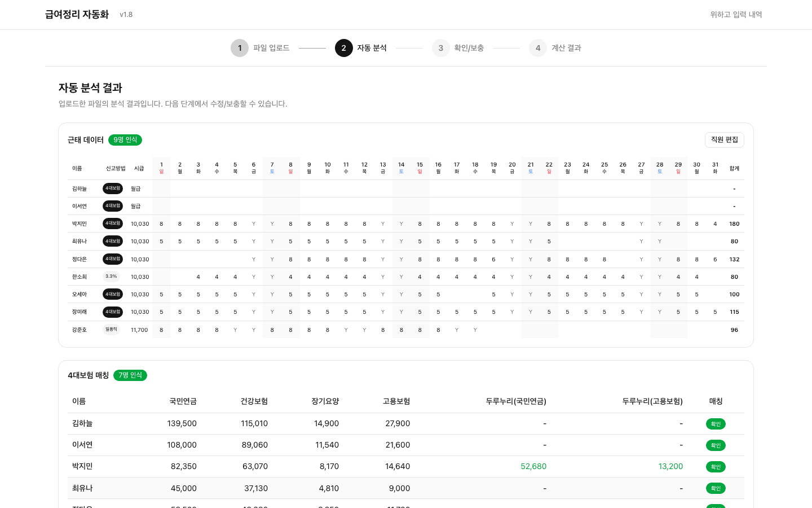The height and width of the screenshot is (508, 812).
Task: Click the 급여정리 자동화 app title
Action: tap(77, 15)
